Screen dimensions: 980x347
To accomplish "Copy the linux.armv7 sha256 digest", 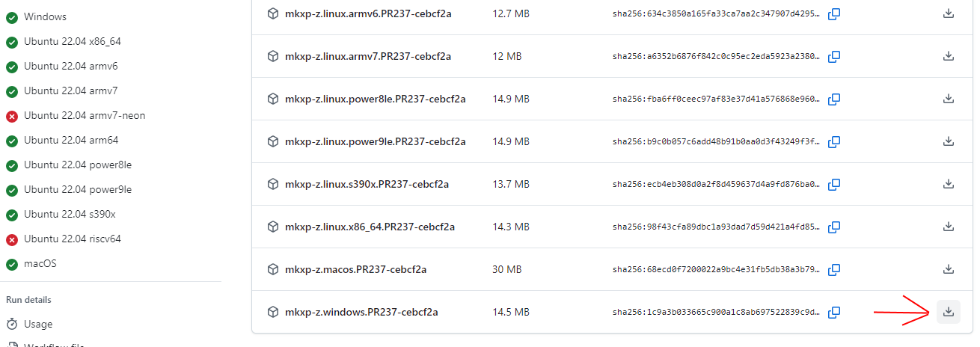I will [835, 56].
